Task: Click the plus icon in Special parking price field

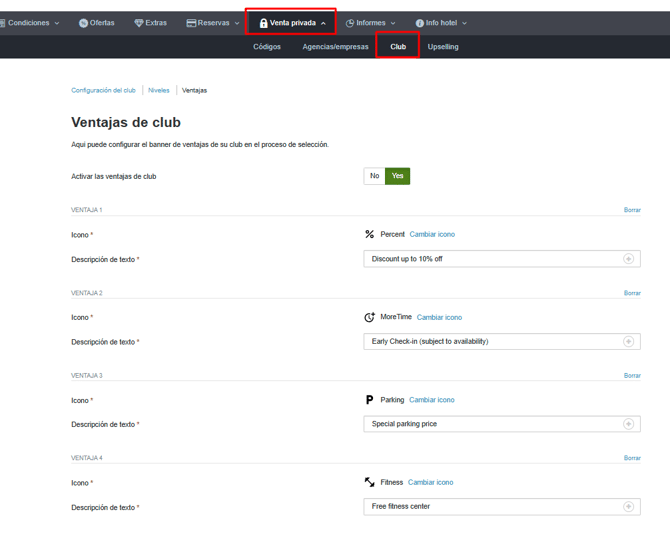Action: (x=628, y=424)
